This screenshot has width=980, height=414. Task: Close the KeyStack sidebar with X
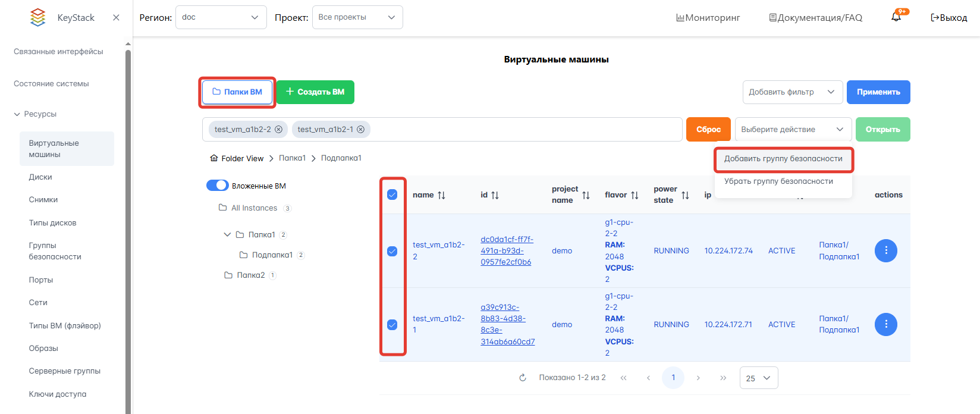(116, 18)
